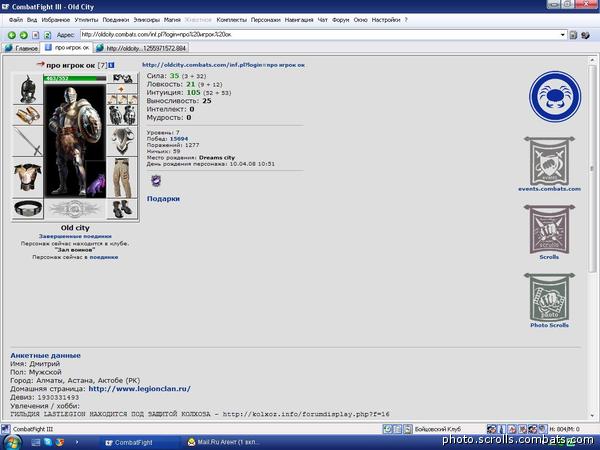Open the address bar dropdown arrow

[562, 35]
